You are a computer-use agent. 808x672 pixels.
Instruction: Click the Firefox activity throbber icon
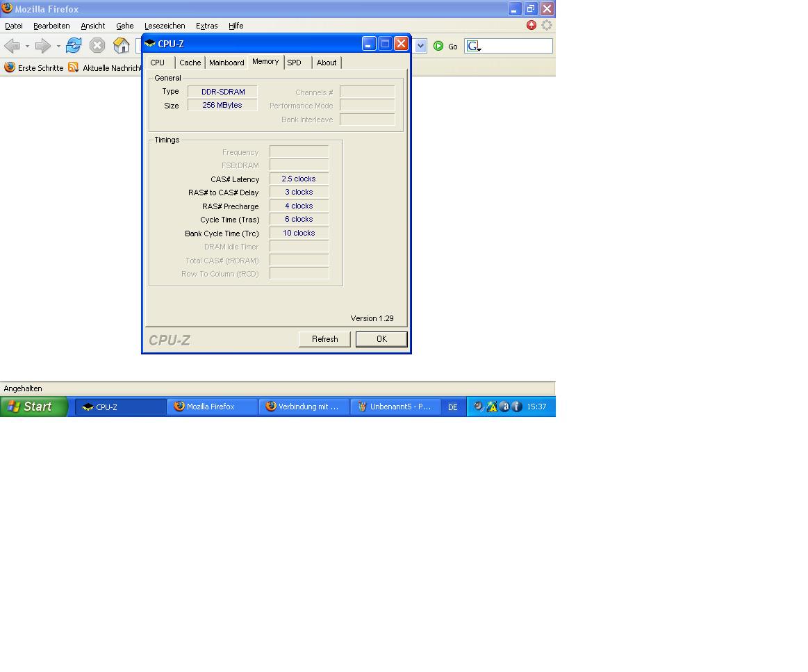tap(547, 25)
